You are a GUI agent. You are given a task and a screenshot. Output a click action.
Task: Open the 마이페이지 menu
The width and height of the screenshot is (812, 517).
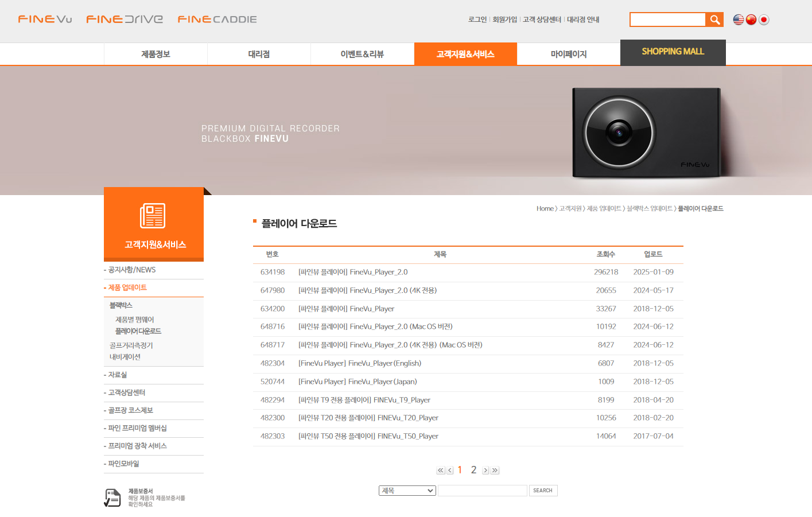click(x=569, y=54)
